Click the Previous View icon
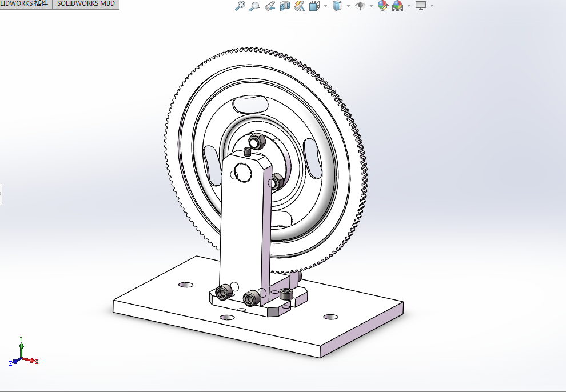 pos(270,5)
